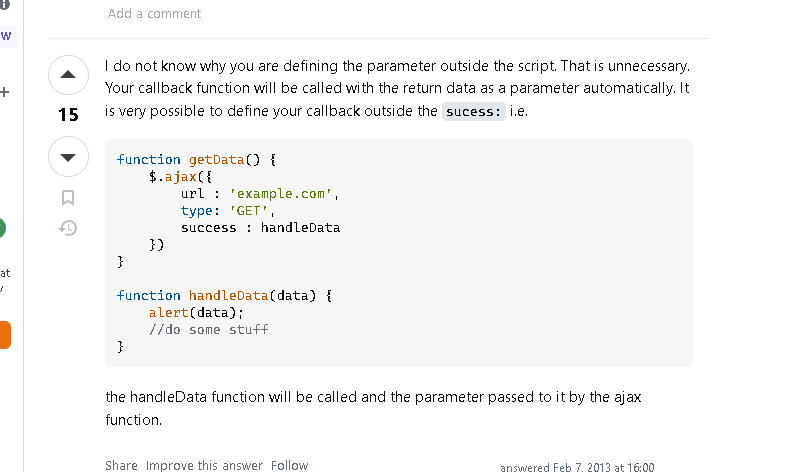
Task: Click the inline code sucess: snippet
Action: 474,112
